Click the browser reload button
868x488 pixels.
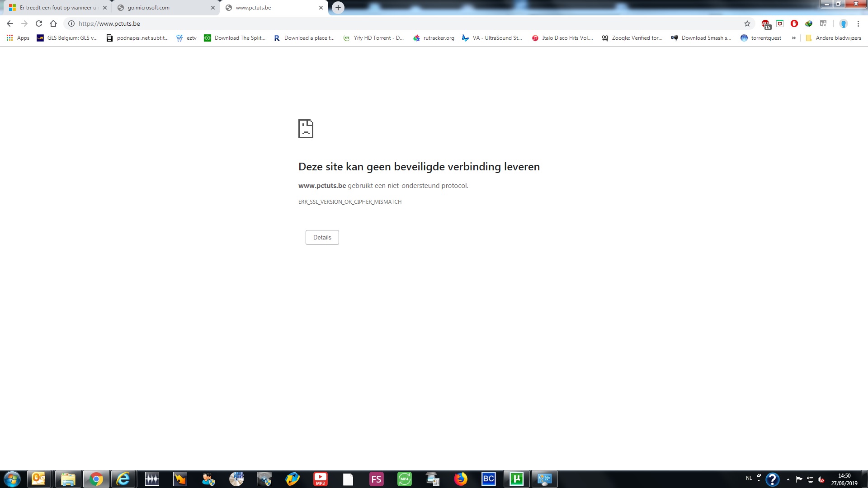(39, 23)
